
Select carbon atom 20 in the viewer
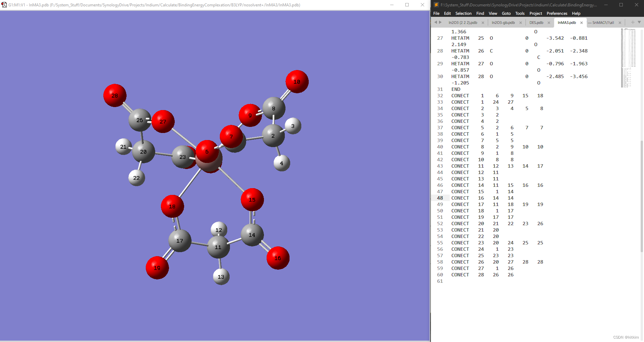pyautogui.click(x=143, y=152)
